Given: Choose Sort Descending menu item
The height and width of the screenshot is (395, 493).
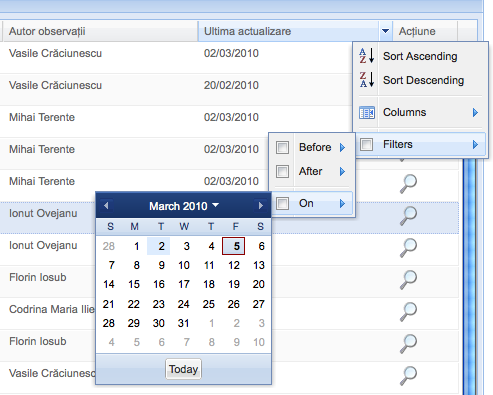Looking at the screenshot, I should click(420, 80).
